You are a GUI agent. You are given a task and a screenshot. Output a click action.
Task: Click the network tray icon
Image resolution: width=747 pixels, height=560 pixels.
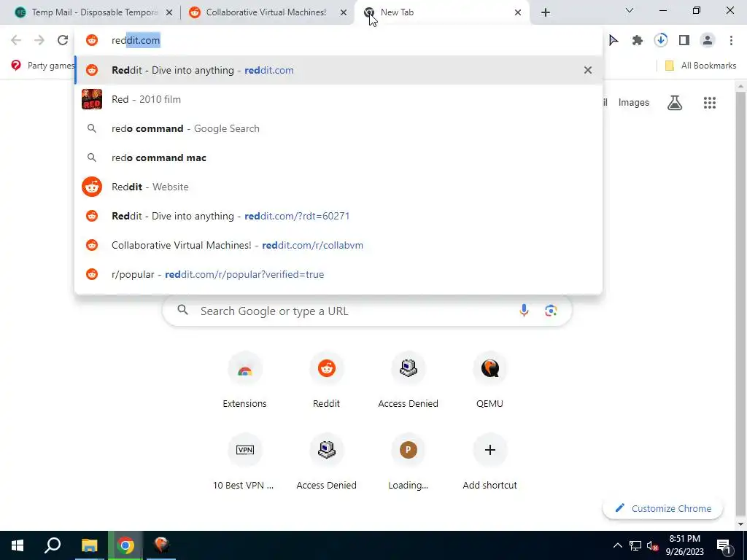(635, 545)
